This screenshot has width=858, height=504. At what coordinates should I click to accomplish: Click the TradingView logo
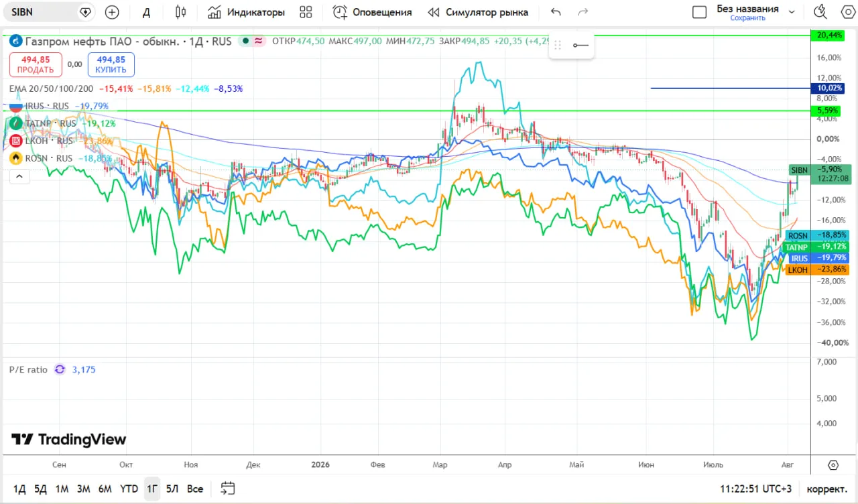[68, 440]
